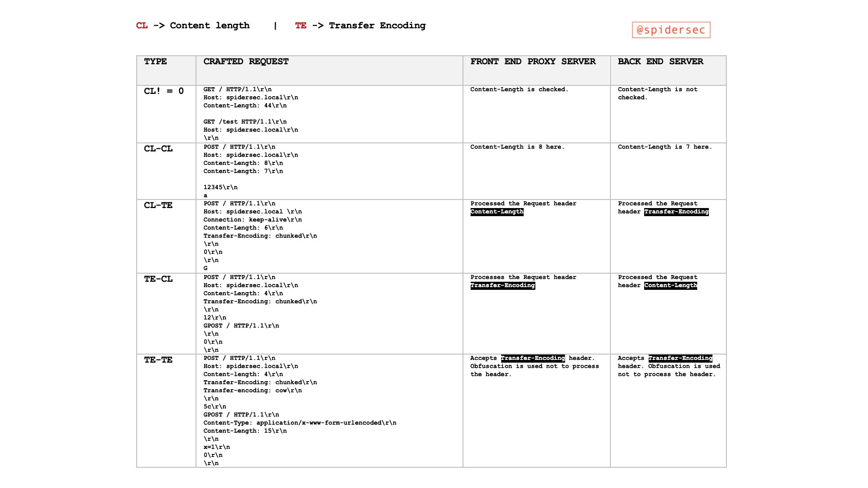
Task: Click highlighted Content-Length in CL-TE front end cell
Action: point(497,212)
